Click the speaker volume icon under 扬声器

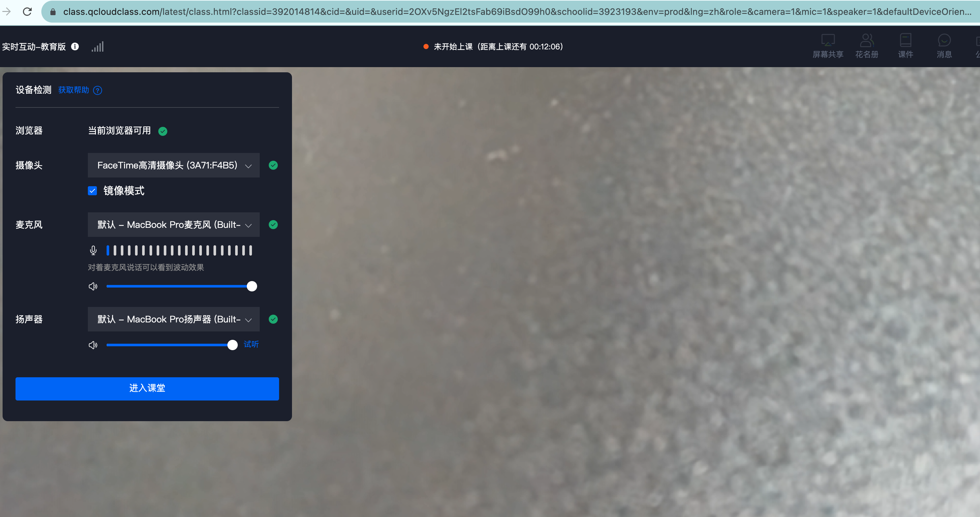point(93,345)
